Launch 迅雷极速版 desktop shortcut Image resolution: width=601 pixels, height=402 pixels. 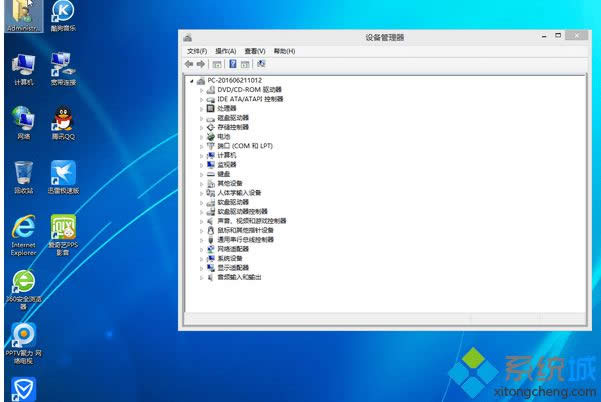click(63, 177)
